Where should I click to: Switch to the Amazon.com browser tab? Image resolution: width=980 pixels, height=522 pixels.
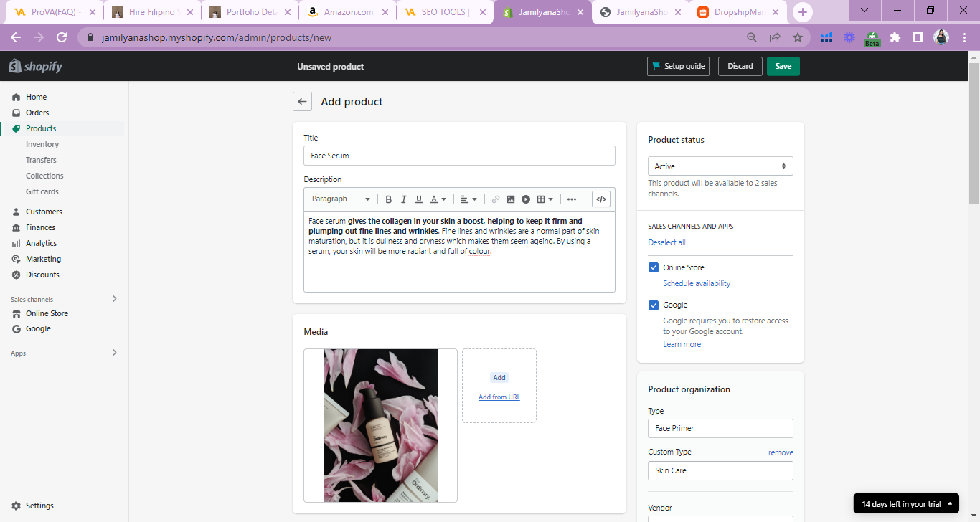point(347,12)
